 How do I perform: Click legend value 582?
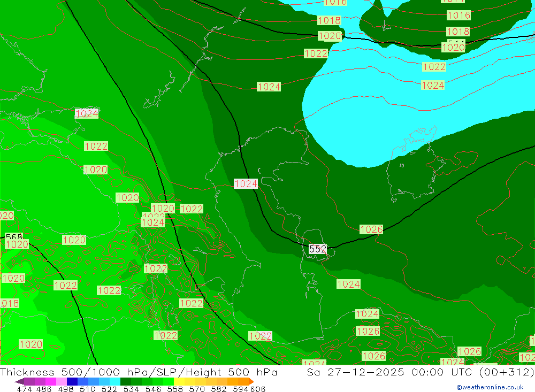(218, 389)
